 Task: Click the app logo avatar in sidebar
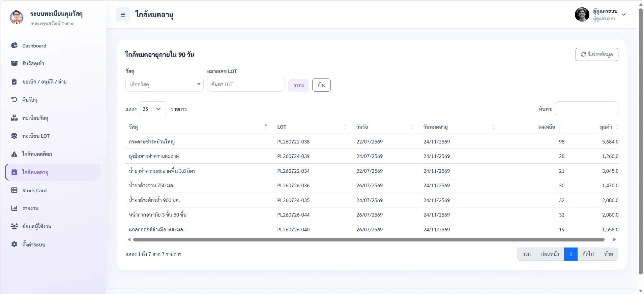point(17,18)
